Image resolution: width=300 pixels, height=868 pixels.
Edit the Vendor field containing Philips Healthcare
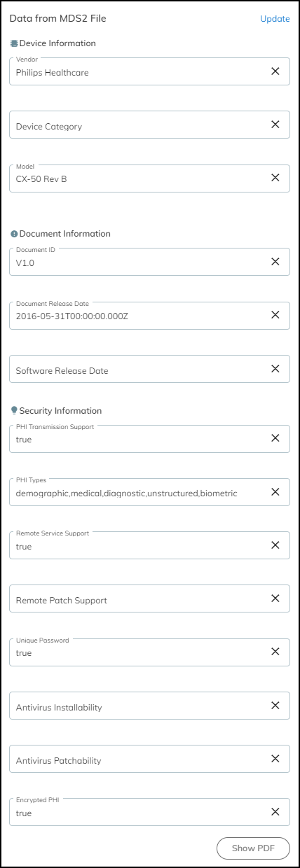point(149,71)
